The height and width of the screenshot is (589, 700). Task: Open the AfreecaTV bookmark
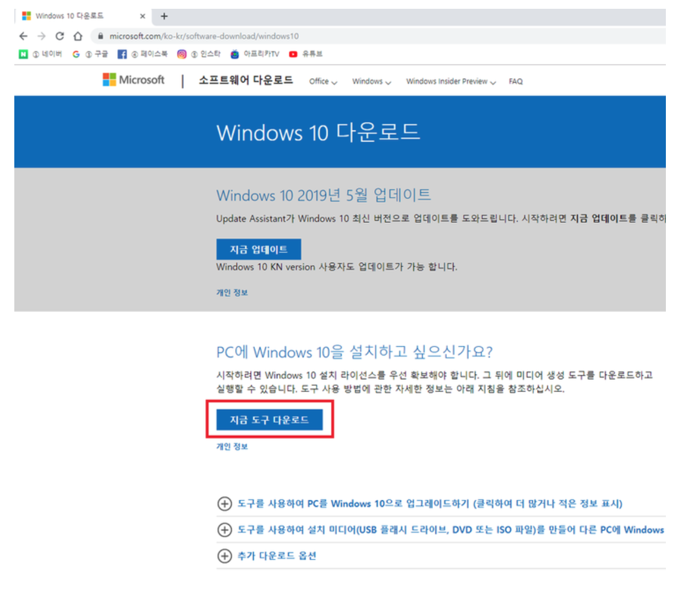point(255,54)
